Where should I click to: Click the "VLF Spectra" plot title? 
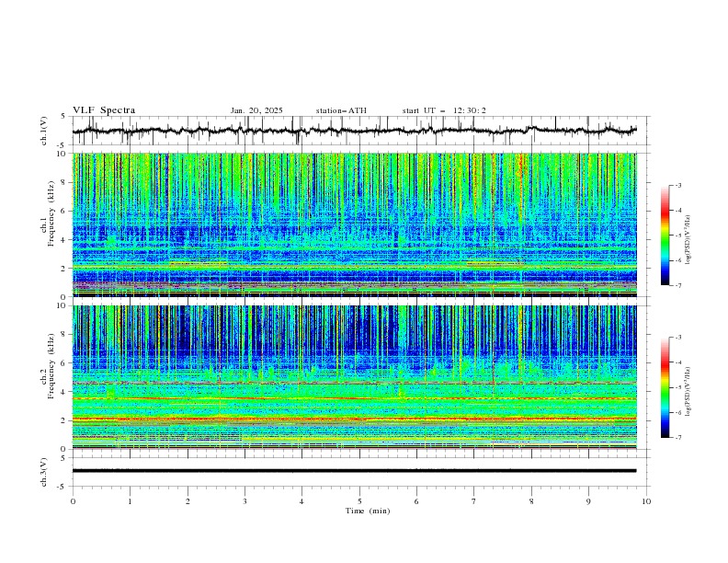(x=104, y=110)
